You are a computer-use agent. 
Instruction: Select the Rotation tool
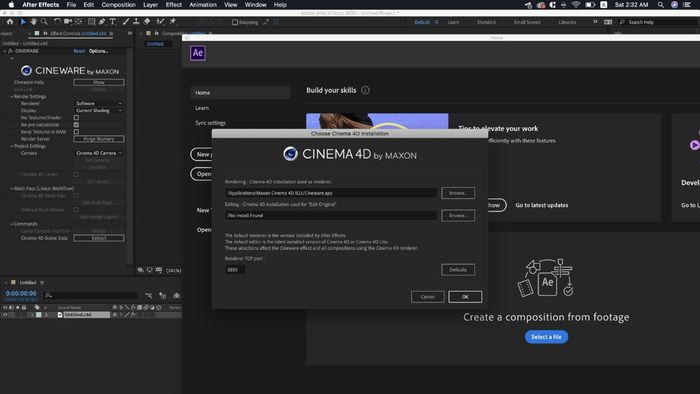(57, 21)
